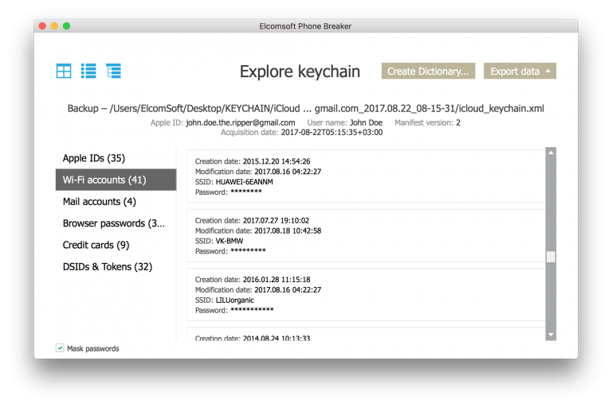
Task: Switch to the grid view icon
Action: (64, 71)
